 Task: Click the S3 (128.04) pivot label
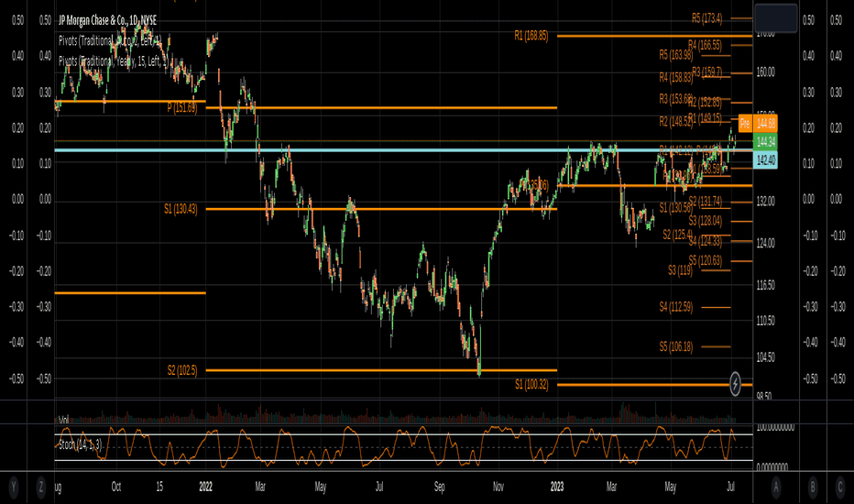[x=706, y=221]
